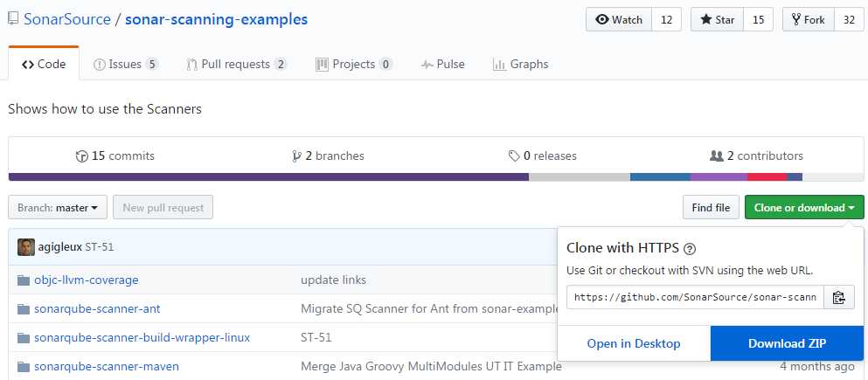868x380 pixels.
Task: Open the ST-51 commit on build-wrapper-linux row
Action: pyautogui.click(x=316, y=337)
